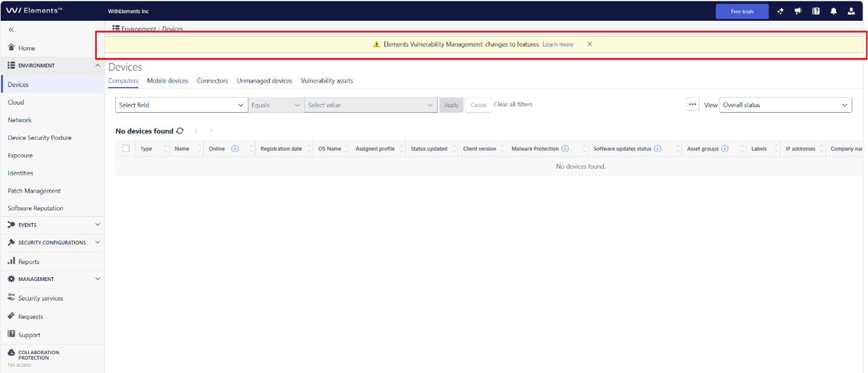Switch to the Connectors tab

[212, 81]
